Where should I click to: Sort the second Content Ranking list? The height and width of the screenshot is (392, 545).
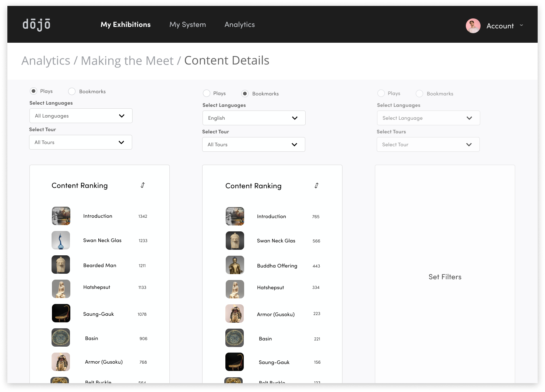pos(316,185)
